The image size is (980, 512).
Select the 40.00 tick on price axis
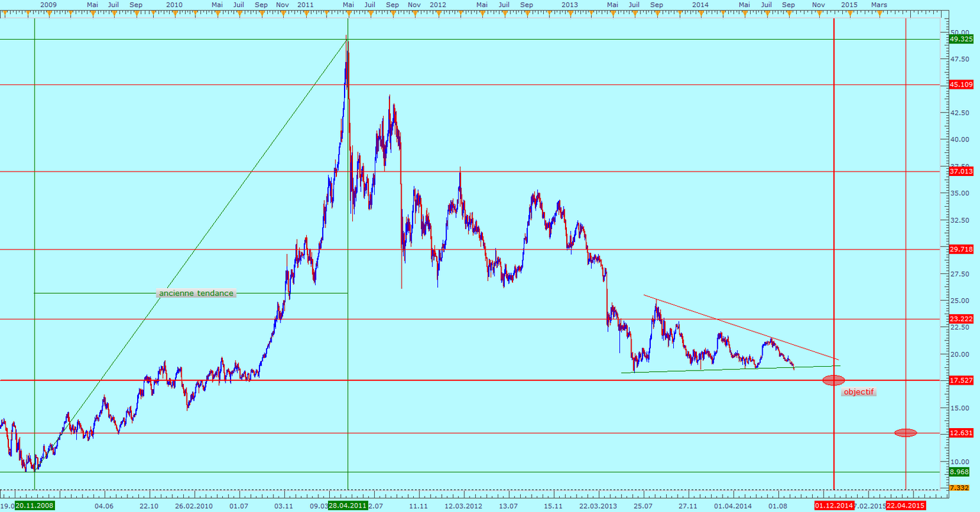tap(959, 140)
